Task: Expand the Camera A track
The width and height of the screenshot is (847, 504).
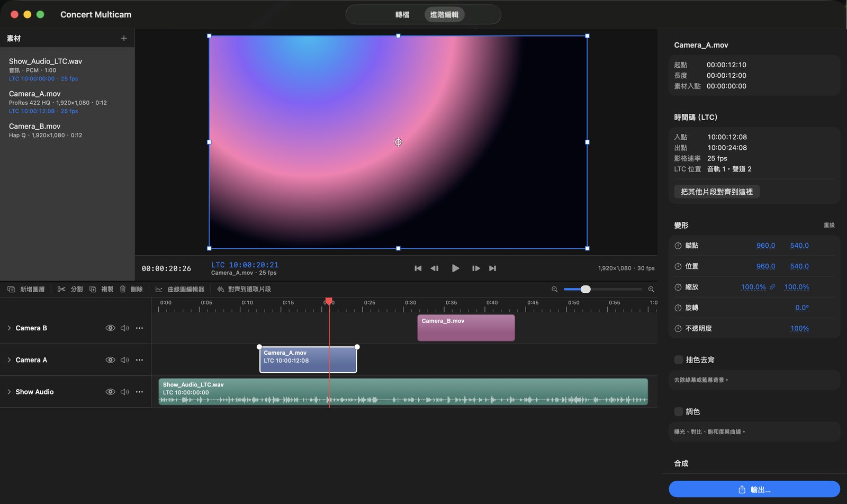Action: 9,360
